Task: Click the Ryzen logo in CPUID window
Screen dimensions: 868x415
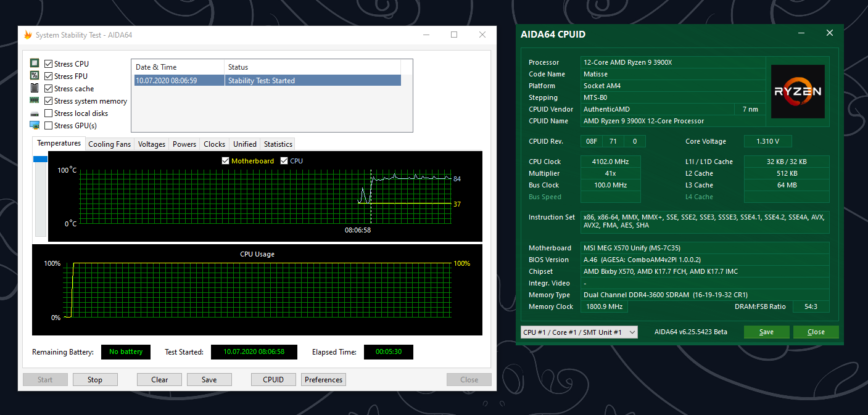Action: click(x=798, y=91)
